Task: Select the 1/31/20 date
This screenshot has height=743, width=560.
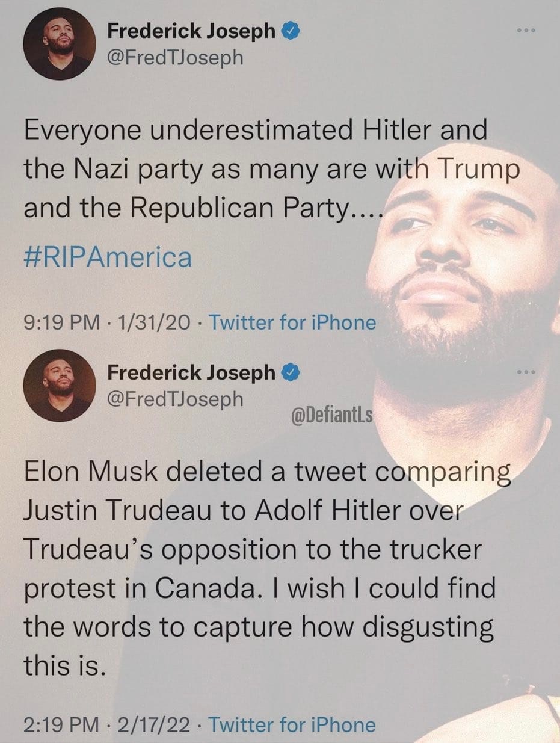Action: [153, 323]
